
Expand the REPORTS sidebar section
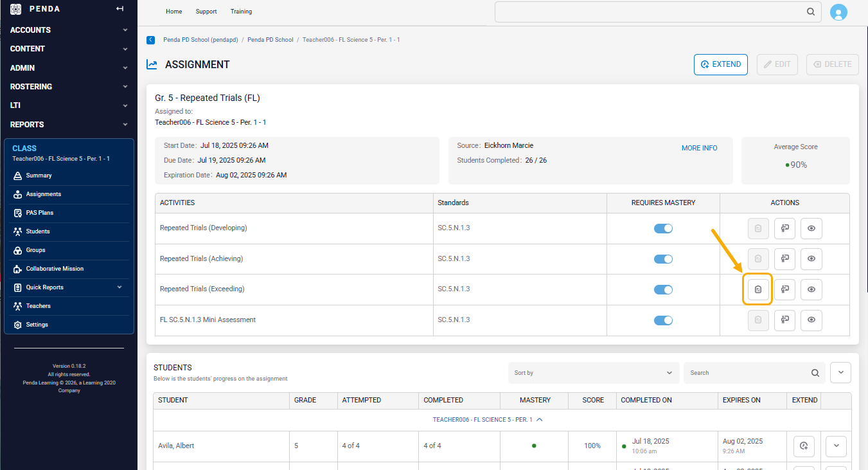click(x=69, y=124)
